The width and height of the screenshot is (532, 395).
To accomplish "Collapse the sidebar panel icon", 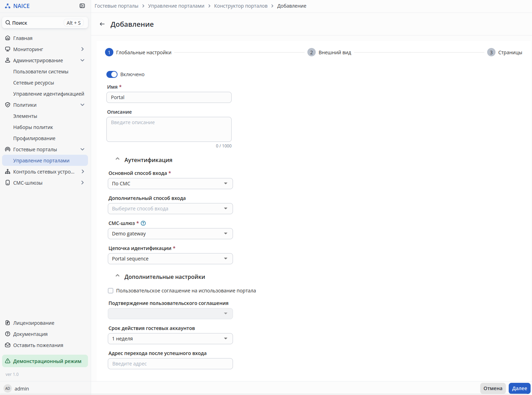I will click(82, 6).
